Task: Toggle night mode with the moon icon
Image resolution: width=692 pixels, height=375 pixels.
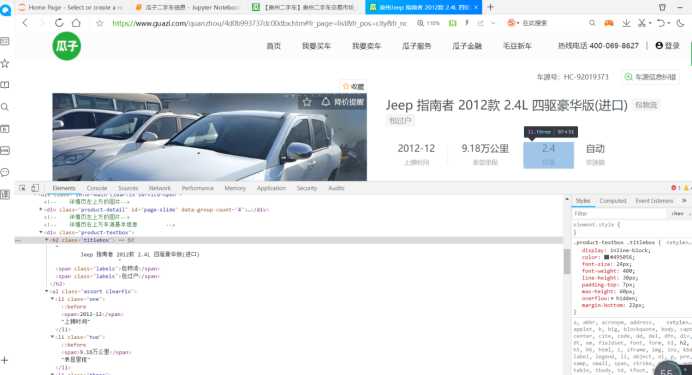Action: (x=680, y=23)
